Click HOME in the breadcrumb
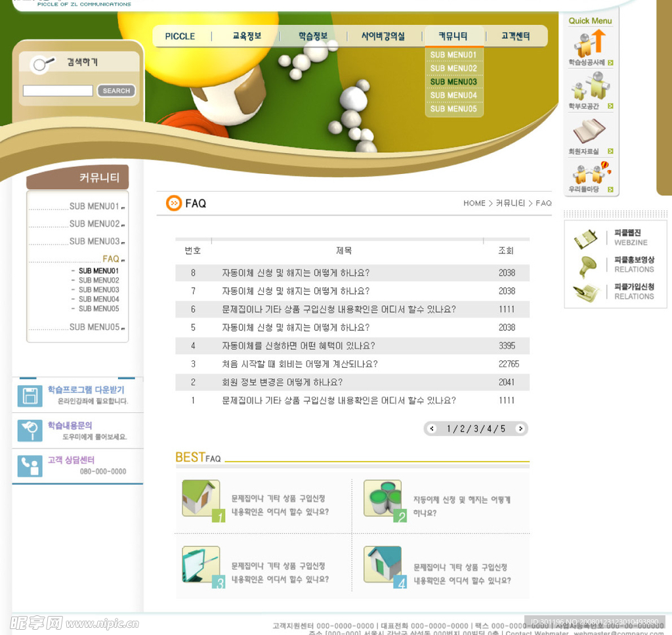Viewport: 672px width, 635px height. pyautogui.click(x=474, y=203)
